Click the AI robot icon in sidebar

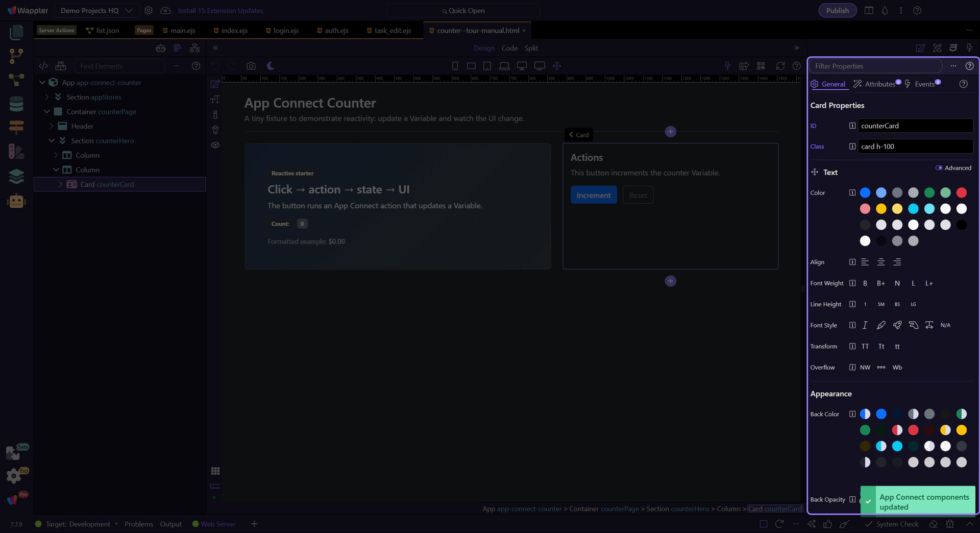click(x=16, y=202)
